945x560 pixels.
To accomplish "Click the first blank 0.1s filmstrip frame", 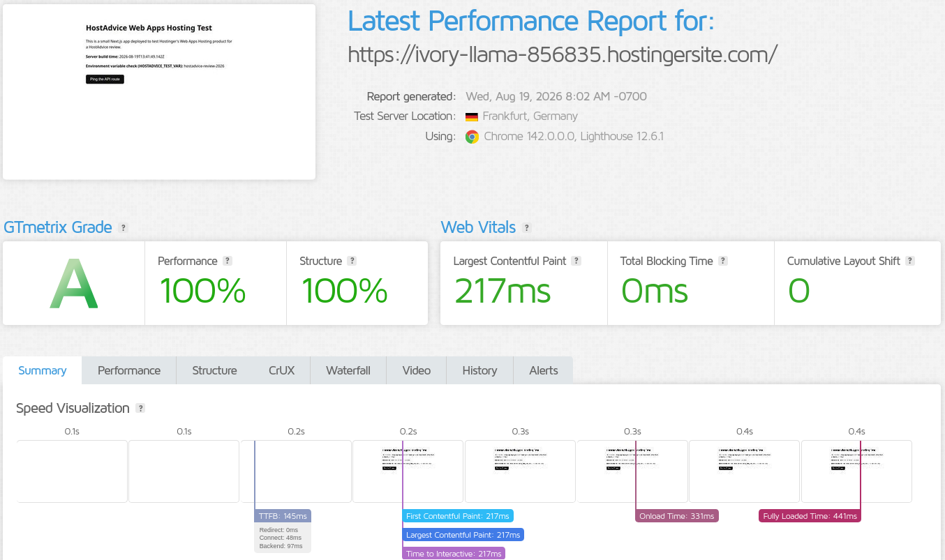I will (72, 471).
